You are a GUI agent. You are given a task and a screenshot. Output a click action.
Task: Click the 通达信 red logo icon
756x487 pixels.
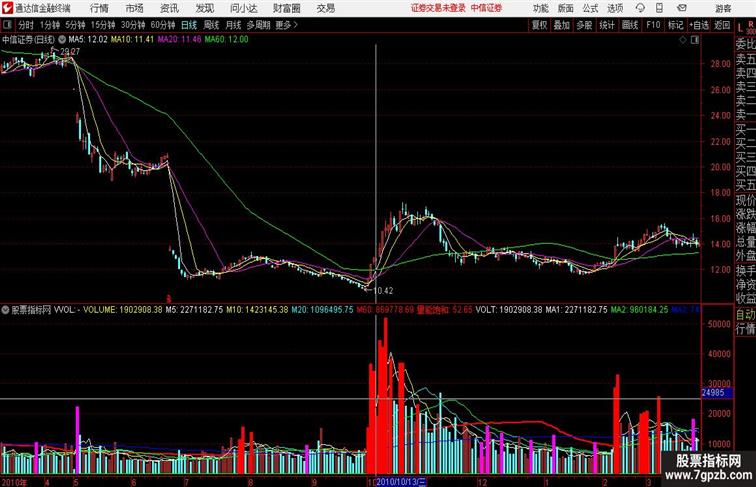pos(7,8)
